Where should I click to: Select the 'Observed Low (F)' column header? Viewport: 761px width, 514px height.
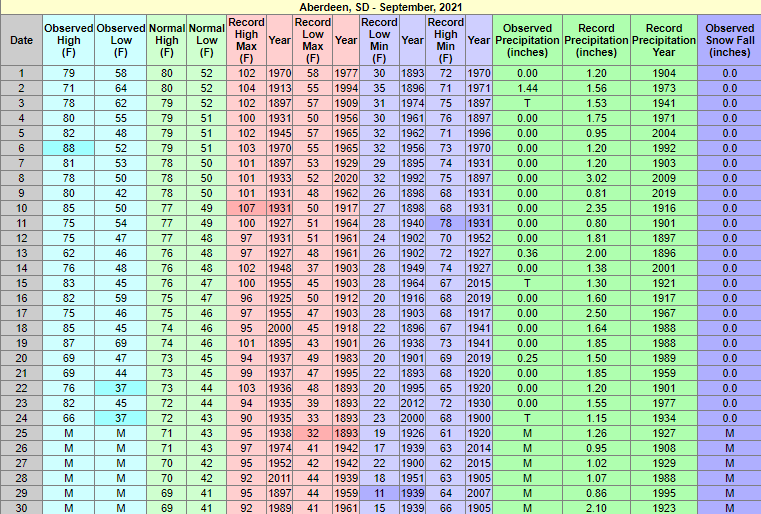pos(121,40)
